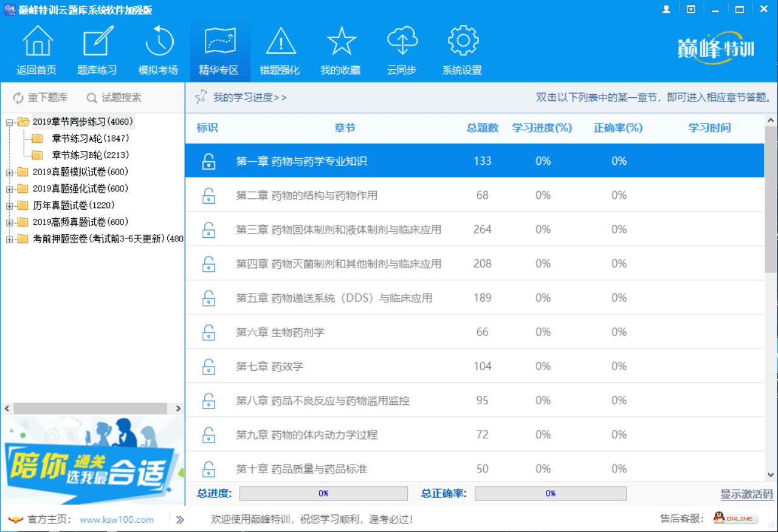
Task: Select 第一章 药物与药学专业知识 row
Action: (475, 161)
